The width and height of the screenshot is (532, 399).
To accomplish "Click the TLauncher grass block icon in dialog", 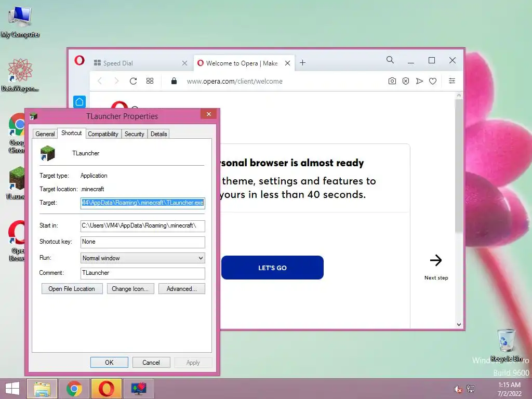I will [x=47, y=153].
